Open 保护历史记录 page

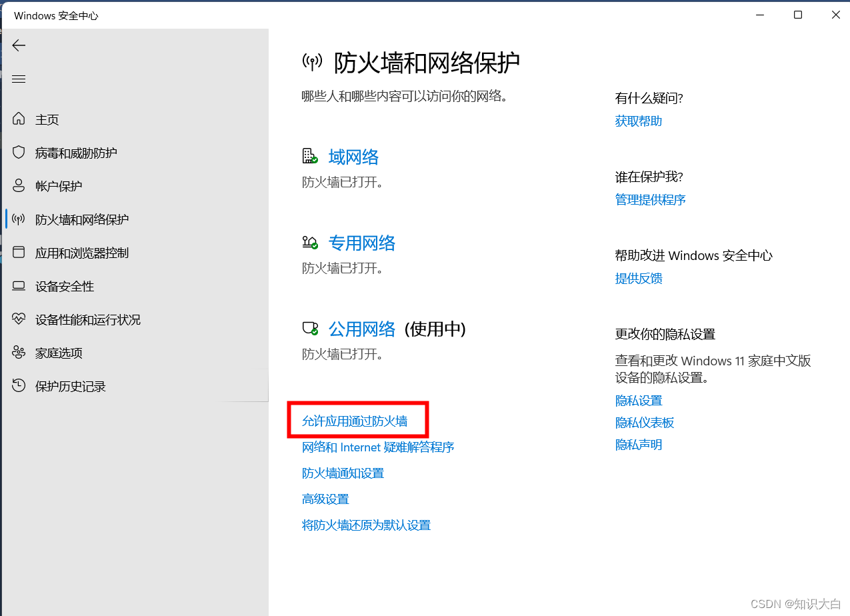[71, 386]
